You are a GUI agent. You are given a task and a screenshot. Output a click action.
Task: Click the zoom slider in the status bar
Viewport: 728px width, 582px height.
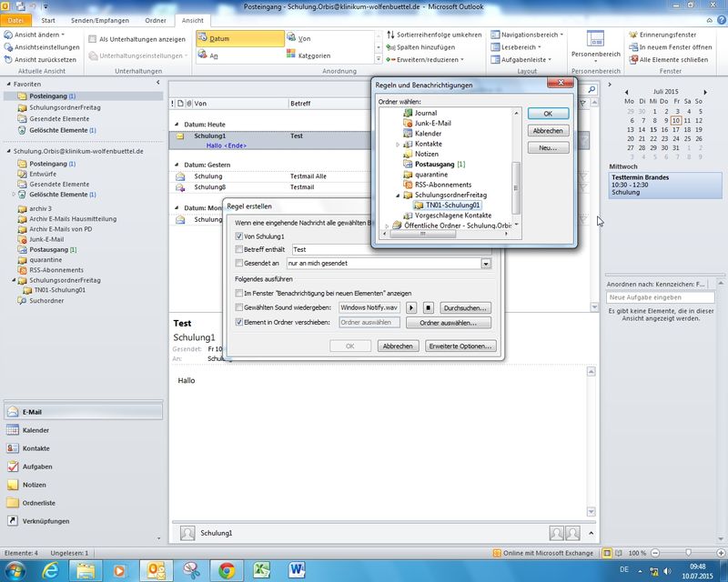click(688, 553)
